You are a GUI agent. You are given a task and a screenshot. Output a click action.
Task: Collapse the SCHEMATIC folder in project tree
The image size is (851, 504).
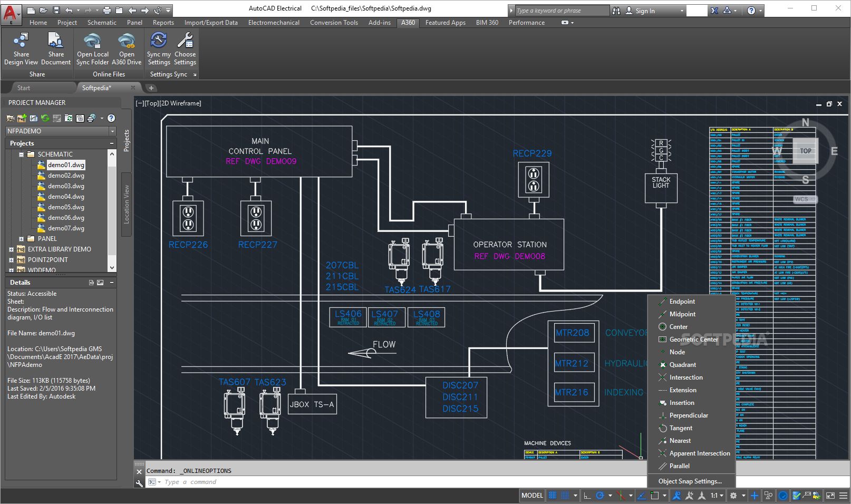tap(21, 154)
